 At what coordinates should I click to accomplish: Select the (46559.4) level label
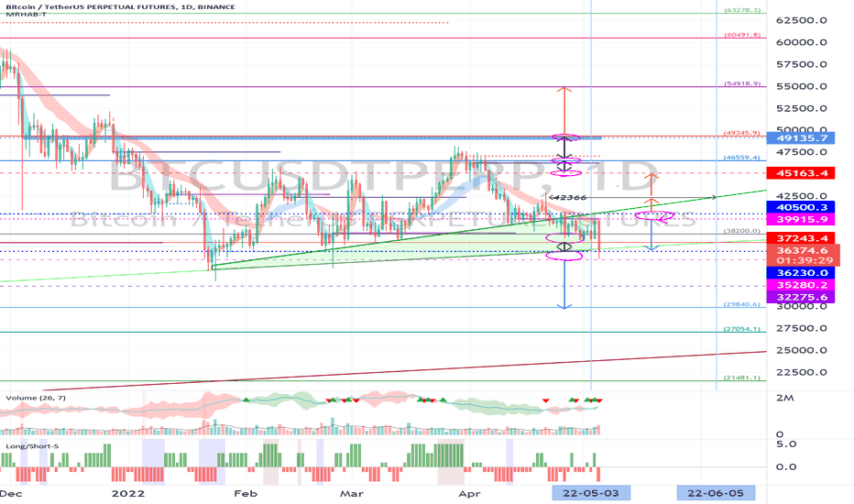pyautogui.click(x=742, y=157)
